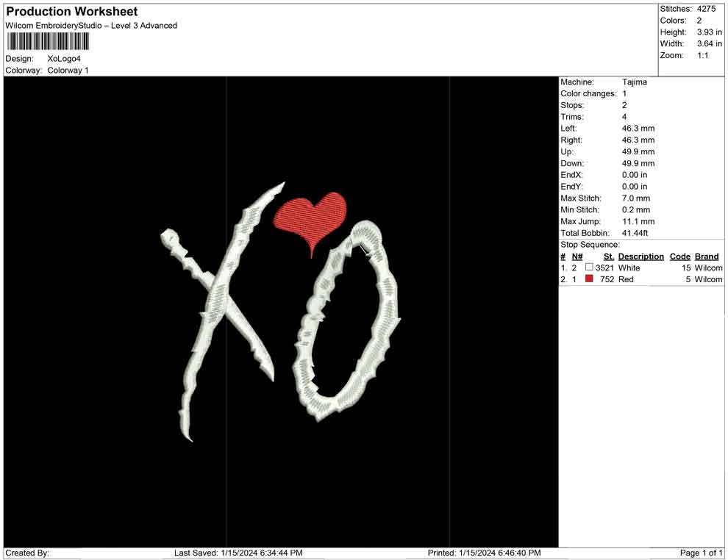Click the Min Stitch value '0.2 mm'
The image size is (728, 560).
636,209
